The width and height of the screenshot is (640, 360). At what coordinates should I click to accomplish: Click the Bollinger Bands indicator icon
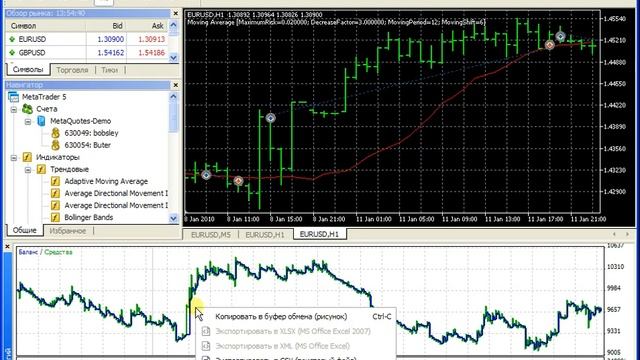(55, 217)
